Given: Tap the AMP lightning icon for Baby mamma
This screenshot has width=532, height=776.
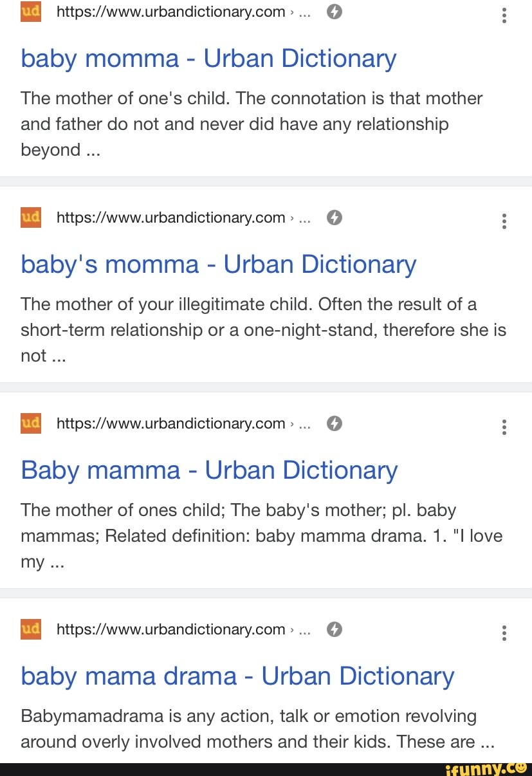Looking at the screenshot, I should [x=334, y=424].
